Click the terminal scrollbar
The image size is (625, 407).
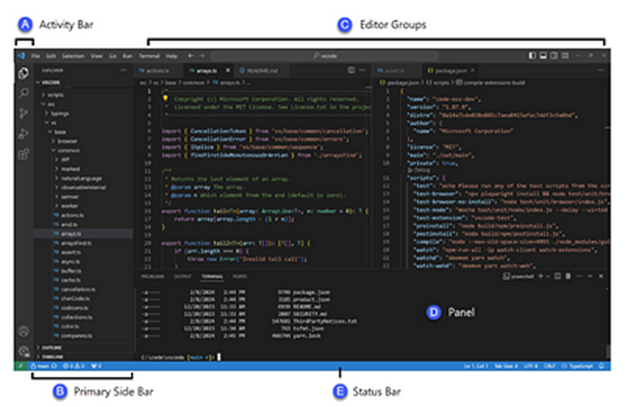607,351
